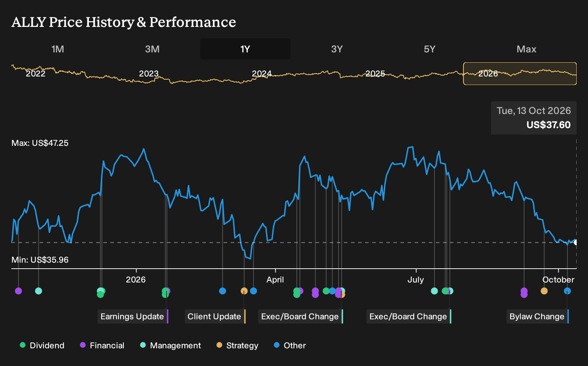Viewport: 588px width, 366px height.
Task: Click the white latest-price point on the line
Action: tap(576, 242)
